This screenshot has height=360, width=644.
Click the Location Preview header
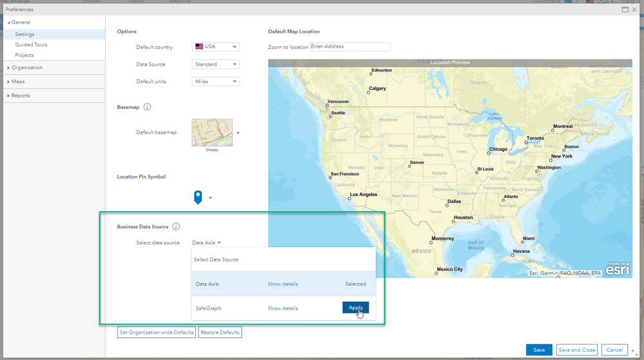coord(450,63)
